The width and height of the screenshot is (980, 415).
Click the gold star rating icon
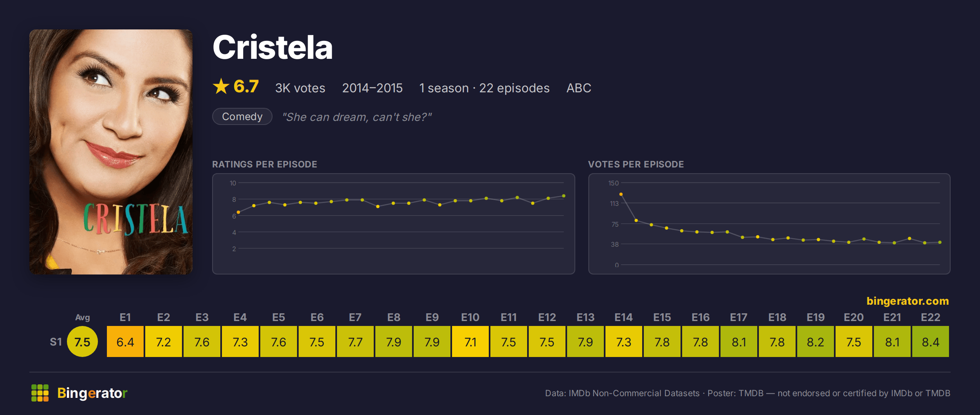[x=221, y=86]
